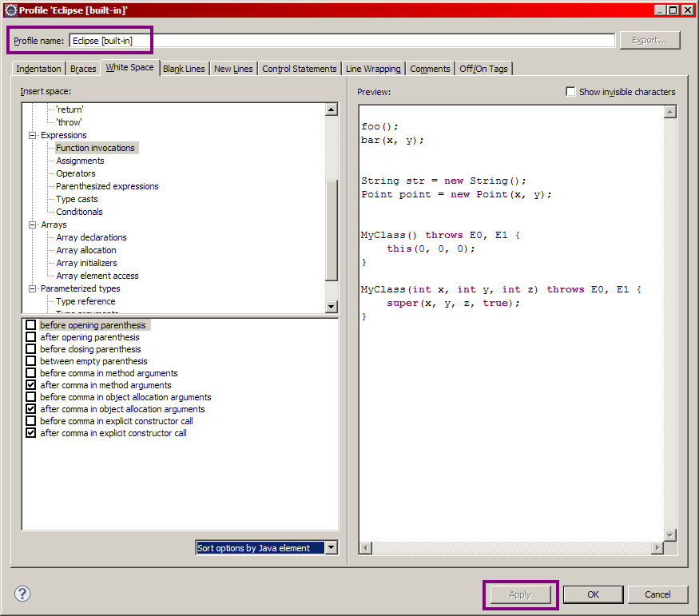Dismiss the dialog with Cancel
Image resolution: width=699 pixels, height=616 pixels.
click(x=657, y=594)
